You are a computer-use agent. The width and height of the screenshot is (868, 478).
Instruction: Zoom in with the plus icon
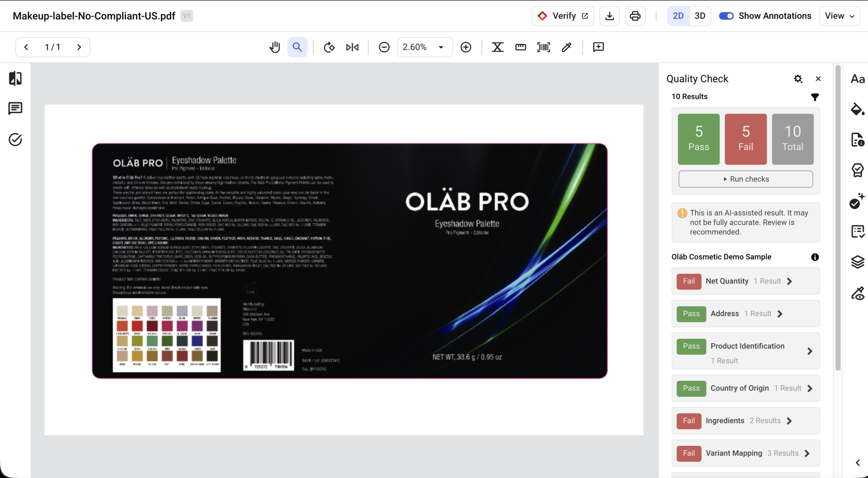pyautogui.click(x=466, y=47)
